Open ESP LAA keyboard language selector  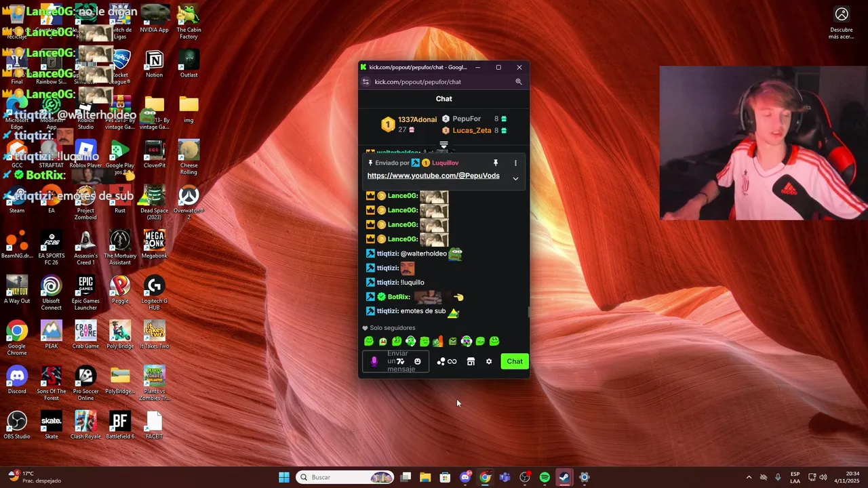(795, 477)
